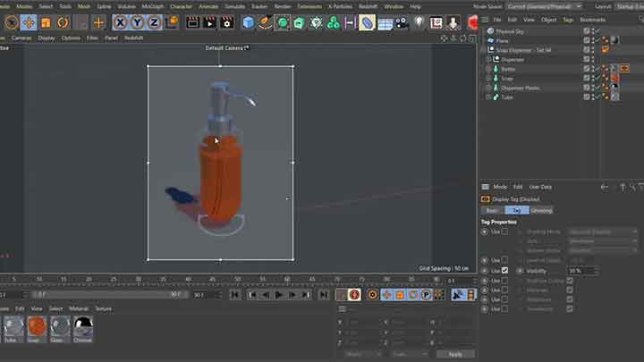Switch to the Basic tab
The width and height of the screenshot is (644, 362).
pos(492,211)
